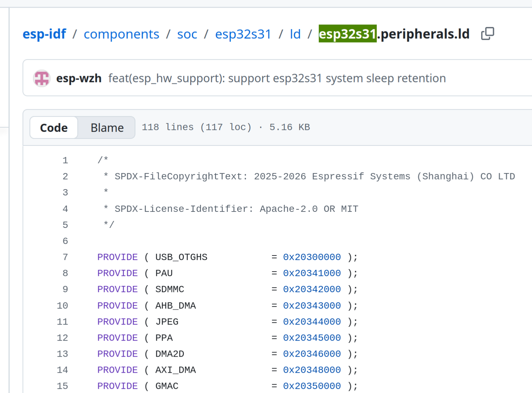This screenshot has height=393, width=532.
Task: Switch to the Code view tab
Action: tap(54, 128)
